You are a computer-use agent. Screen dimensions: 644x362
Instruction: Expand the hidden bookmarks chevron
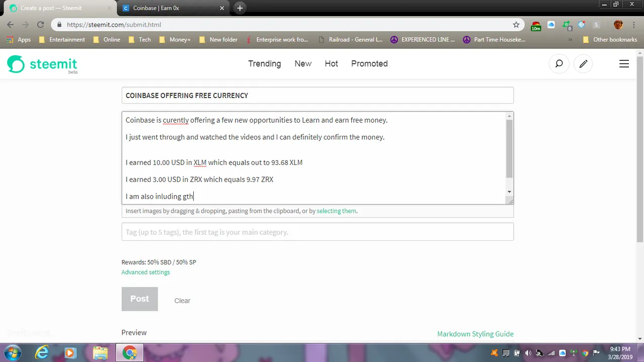[570, 39]
